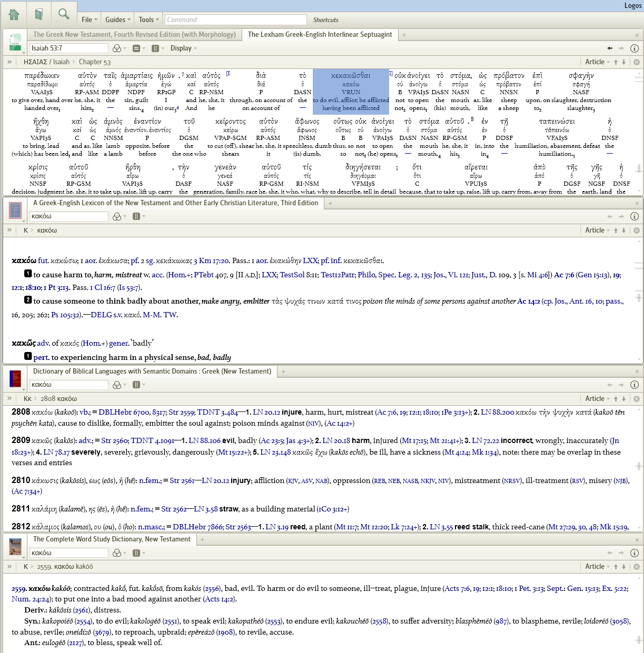Expand the contents pane in Septuagint panel

point(9,62)
